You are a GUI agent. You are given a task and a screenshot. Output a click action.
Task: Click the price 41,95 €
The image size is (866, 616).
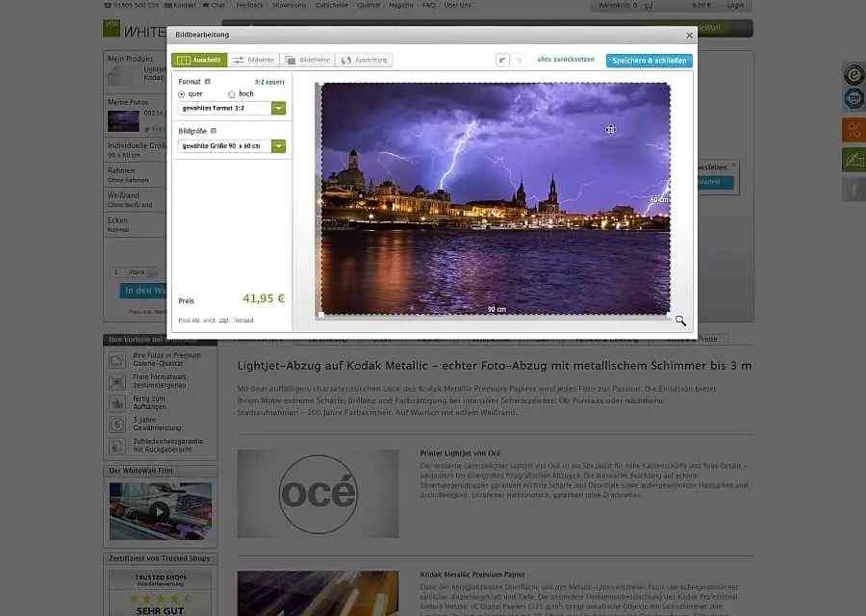coord(264,298)
